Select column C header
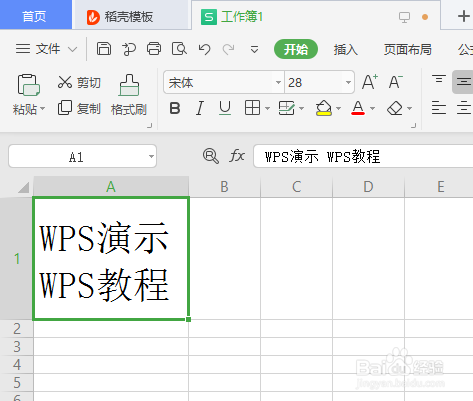This screenshot has height=401, width=473. (x=296, y=186)
